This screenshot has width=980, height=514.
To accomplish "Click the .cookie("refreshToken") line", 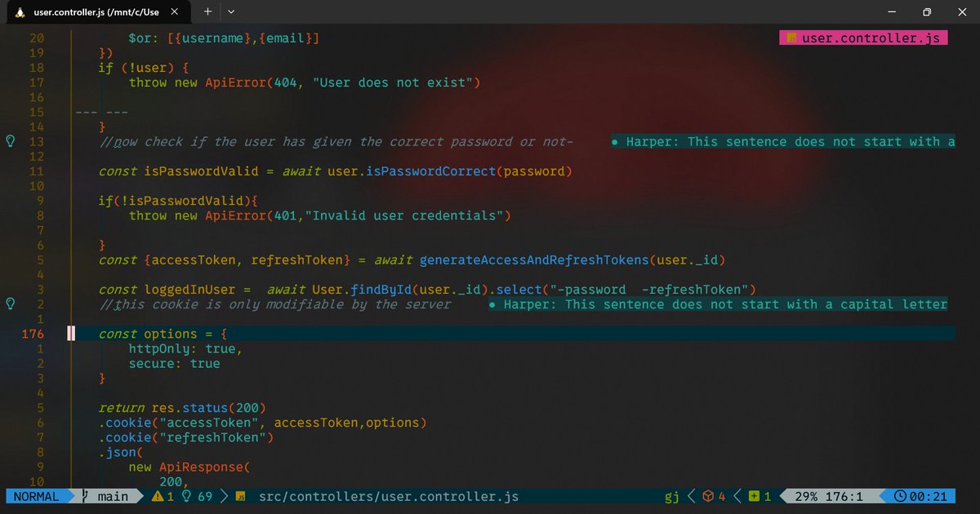I will pyautogui.click(x=185, y=437).
